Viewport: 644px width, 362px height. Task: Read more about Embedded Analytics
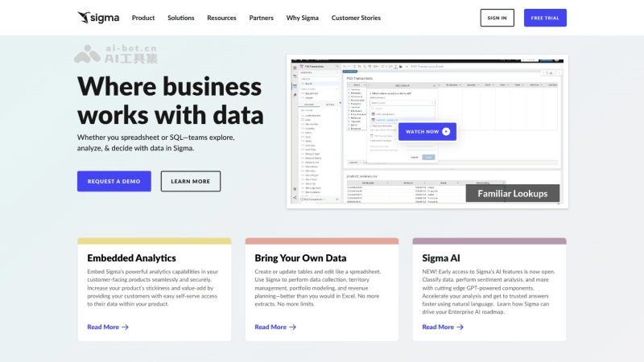pos(108,327)
